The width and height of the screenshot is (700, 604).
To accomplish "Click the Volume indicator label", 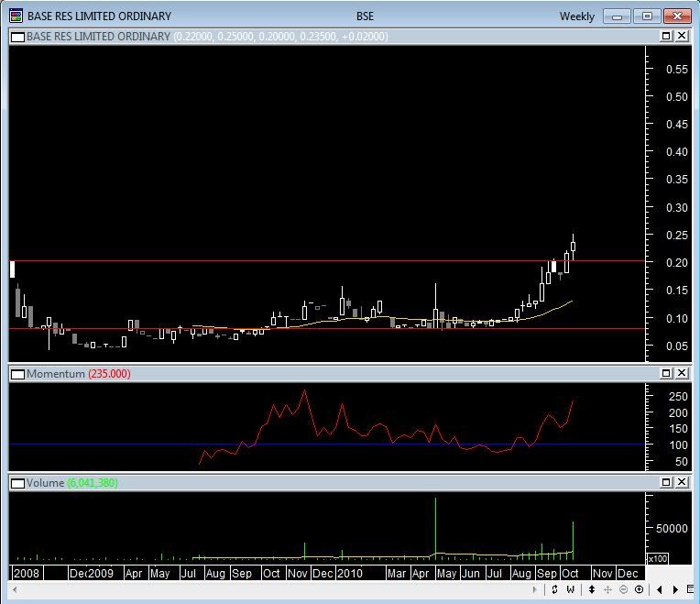I will pos(45,483).
